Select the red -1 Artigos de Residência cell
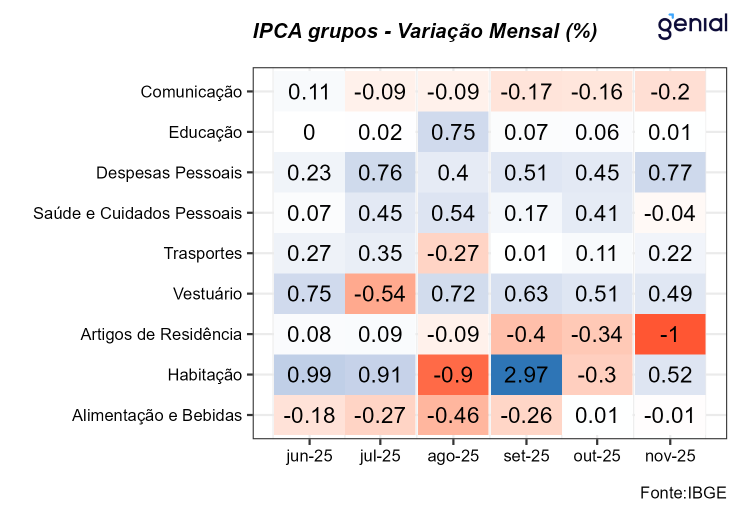 669,334
